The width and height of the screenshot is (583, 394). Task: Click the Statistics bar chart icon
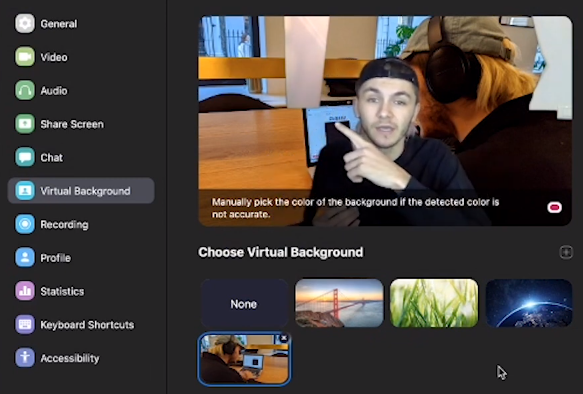click(25, 291)
